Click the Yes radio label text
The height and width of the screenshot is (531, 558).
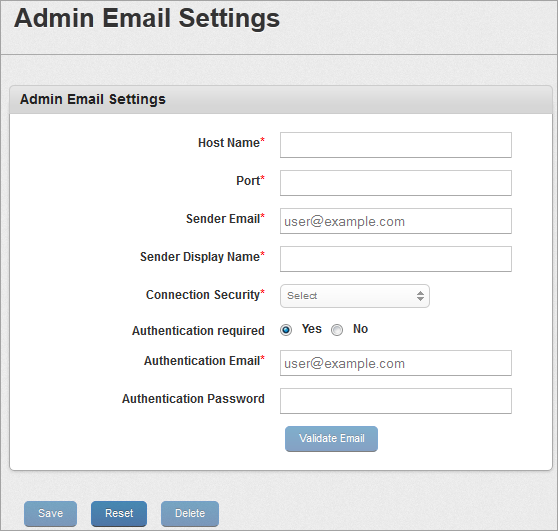[x=311, y=329]
